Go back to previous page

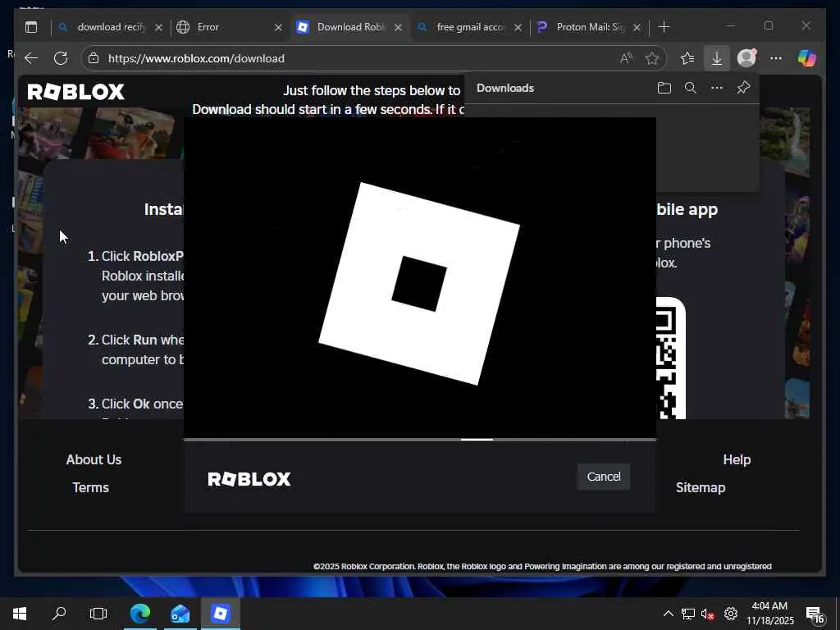pos(32,58)
